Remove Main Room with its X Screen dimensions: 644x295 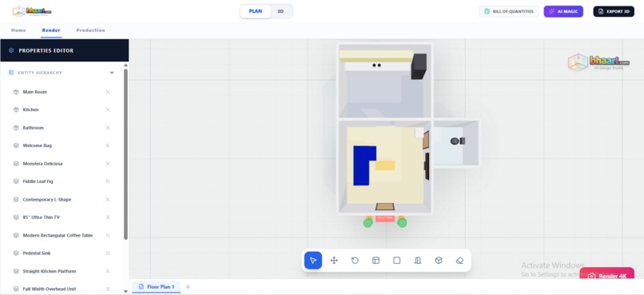pos(108,92)
